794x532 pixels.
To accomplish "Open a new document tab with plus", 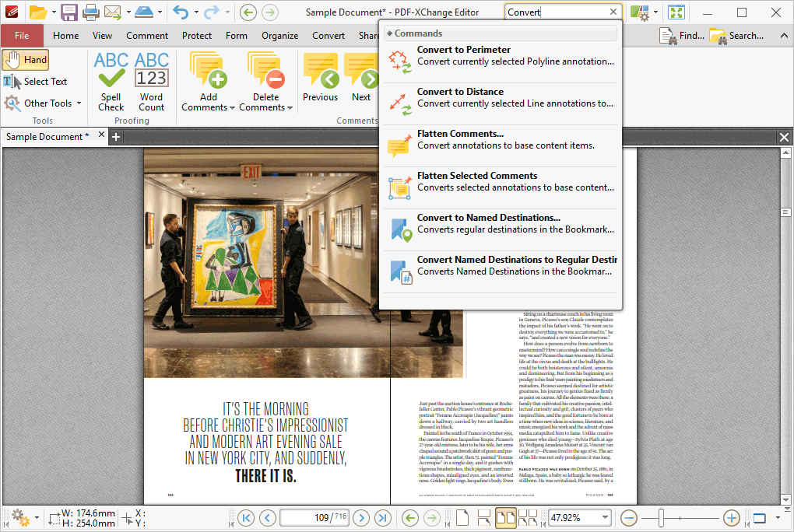I will coord(115,137).
